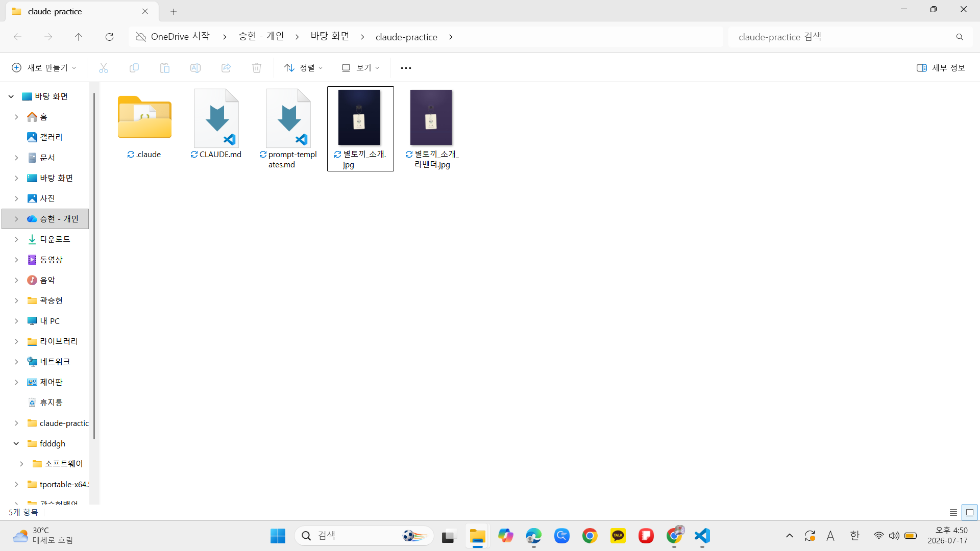Click the 별토끼_소개_라벤더.jpg thumbnail
The width and height of the screenshot is (980, 551).
(431, 117)
